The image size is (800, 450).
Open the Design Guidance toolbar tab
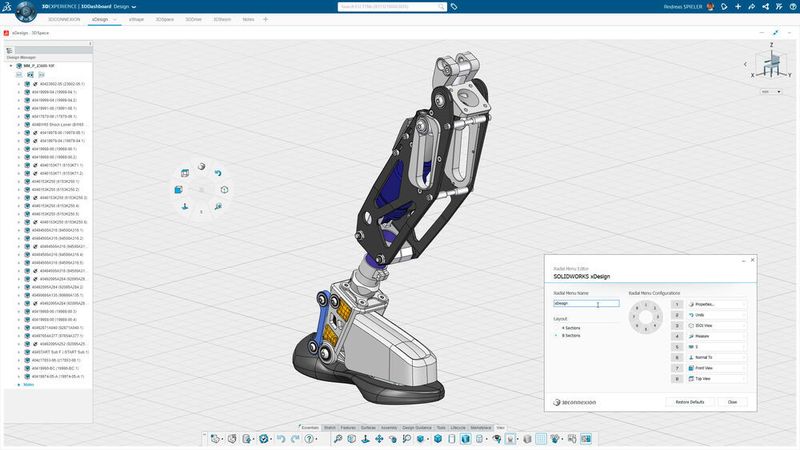(417, 428)
